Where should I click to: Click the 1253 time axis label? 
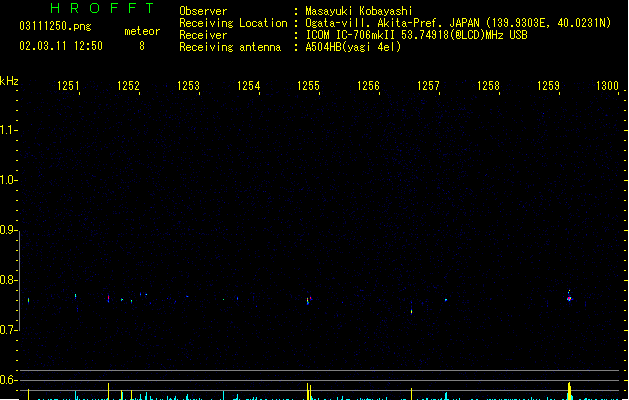coord(188,86)
